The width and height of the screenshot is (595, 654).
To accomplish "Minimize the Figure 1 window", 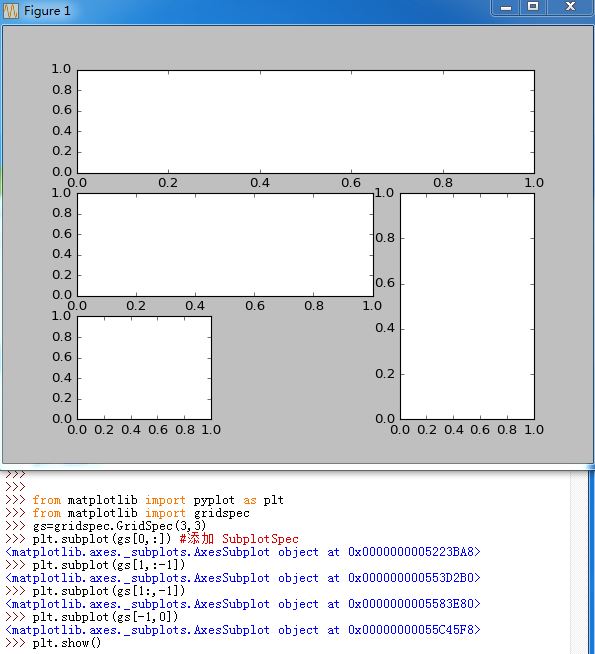I will pos(506,8).
